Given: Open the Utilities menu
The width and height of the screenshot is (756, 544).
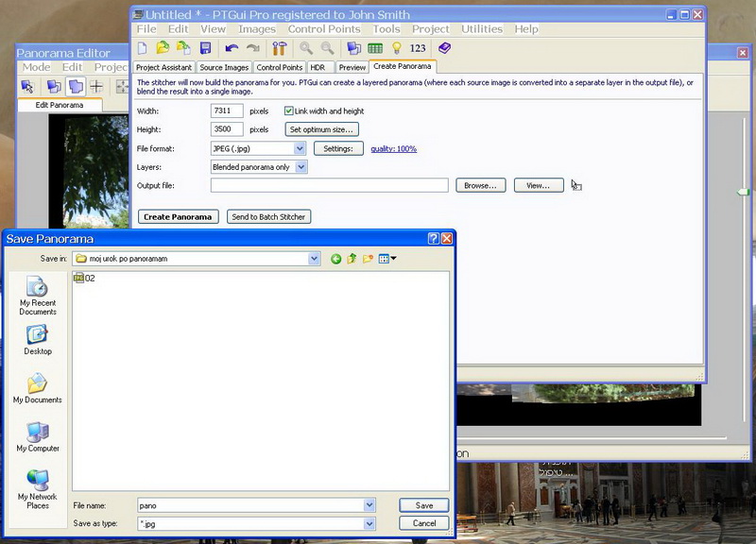Looking at the screenshot, I should (482, 29).
